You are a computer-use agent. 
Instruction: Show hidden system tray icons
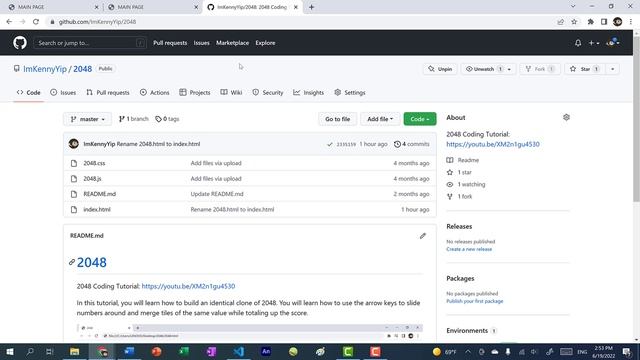click(x=468, y=351)
